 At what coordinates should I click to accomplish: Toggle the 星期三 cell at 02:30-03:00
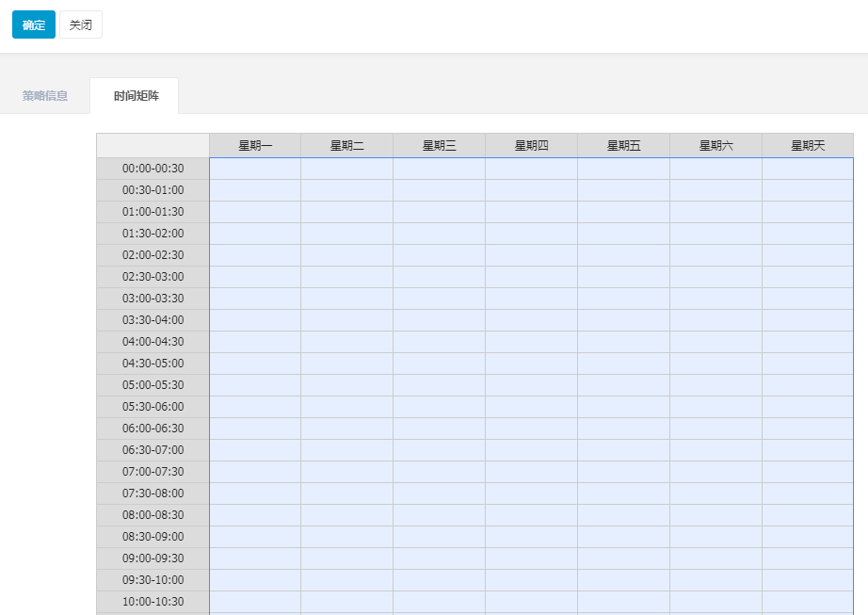click(440, 276)
